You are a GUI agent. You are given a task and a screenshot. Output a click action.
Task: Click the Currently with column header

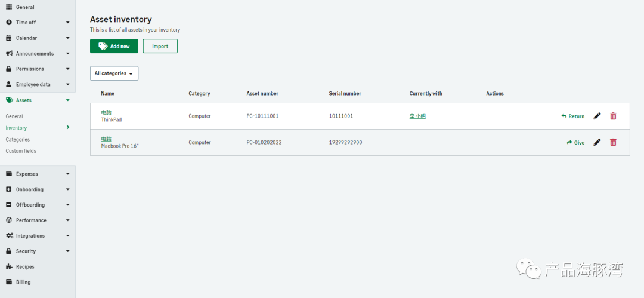426,93
